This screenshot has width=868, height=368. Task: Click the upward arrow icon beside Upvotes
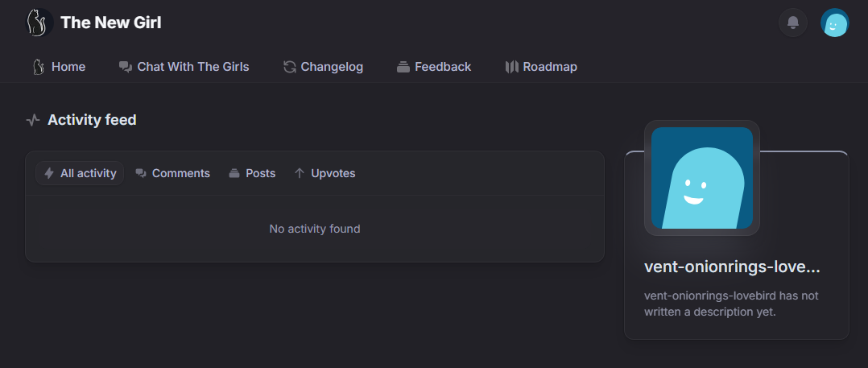300,173
